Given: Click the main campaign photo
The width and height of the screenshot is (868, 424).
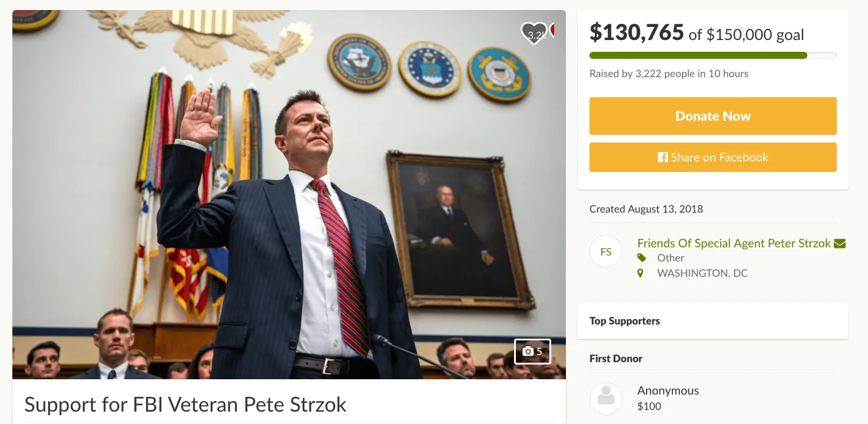Looking at the screenshot, I should [289, 194].
